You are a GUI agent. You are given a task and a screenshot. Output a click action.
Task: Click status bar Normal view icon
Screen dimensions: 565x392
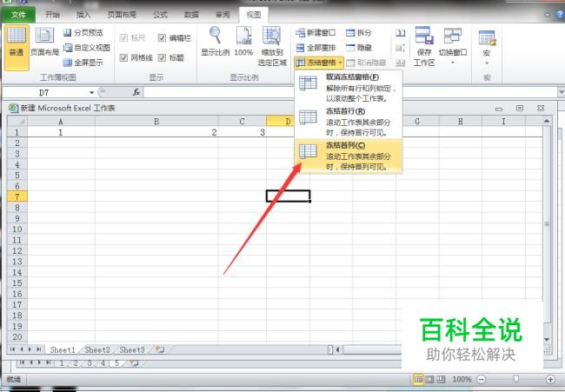[x=418, y=379]
